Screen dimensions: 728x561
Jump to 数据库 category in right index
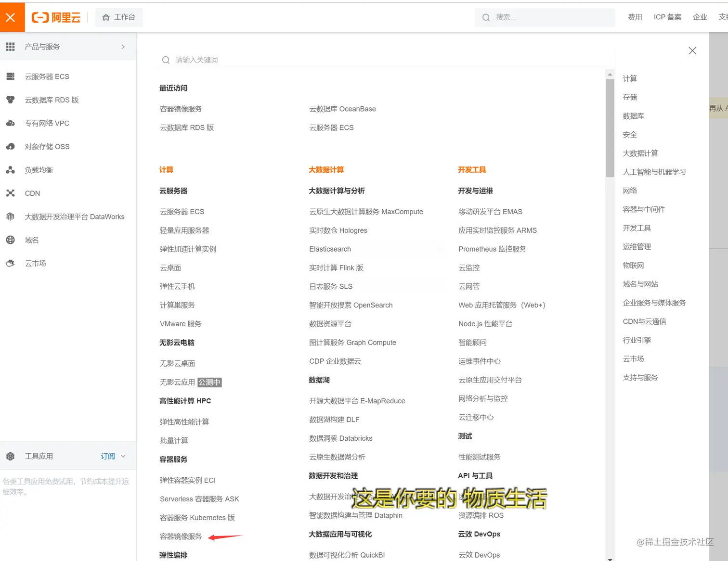click(x=633, y=116)
